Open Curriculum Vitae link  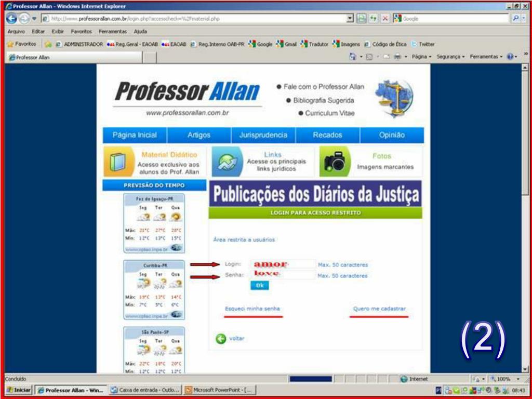[330, 113]
